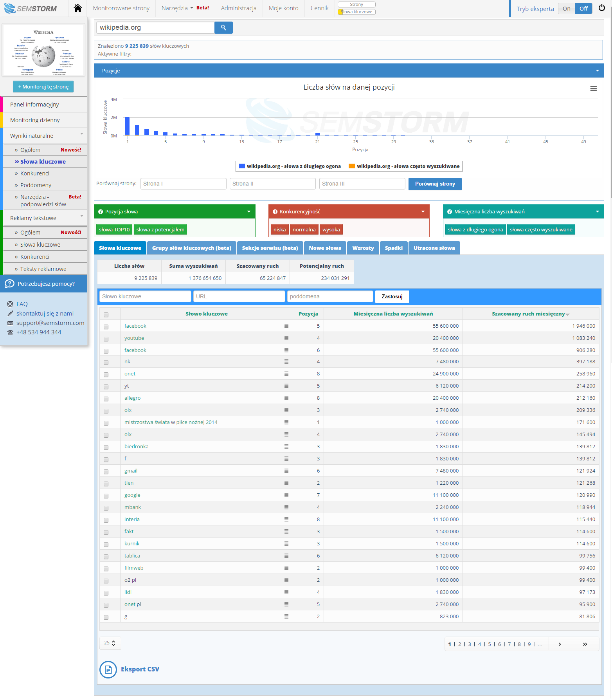This screenshot has height=700, width=612.
Task: Click the Strona I comparison field
Action: point(184,184)
